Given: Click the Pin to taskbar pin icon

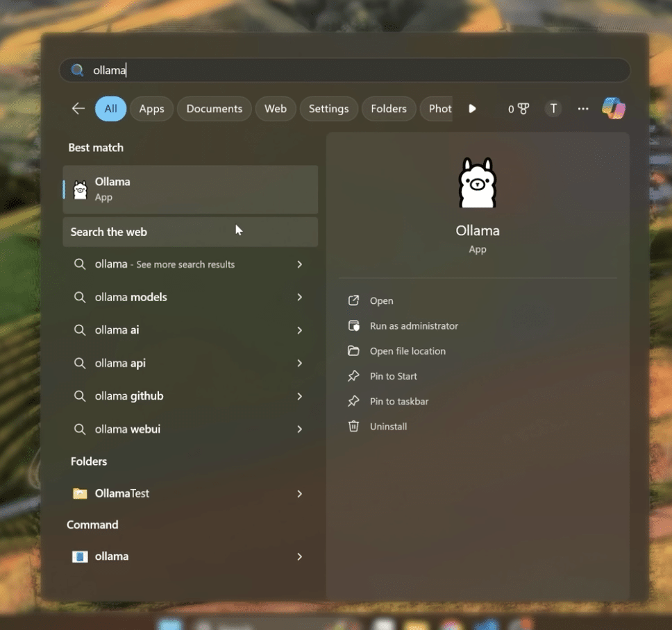Looking at the screenshot, I should point(353,401).
